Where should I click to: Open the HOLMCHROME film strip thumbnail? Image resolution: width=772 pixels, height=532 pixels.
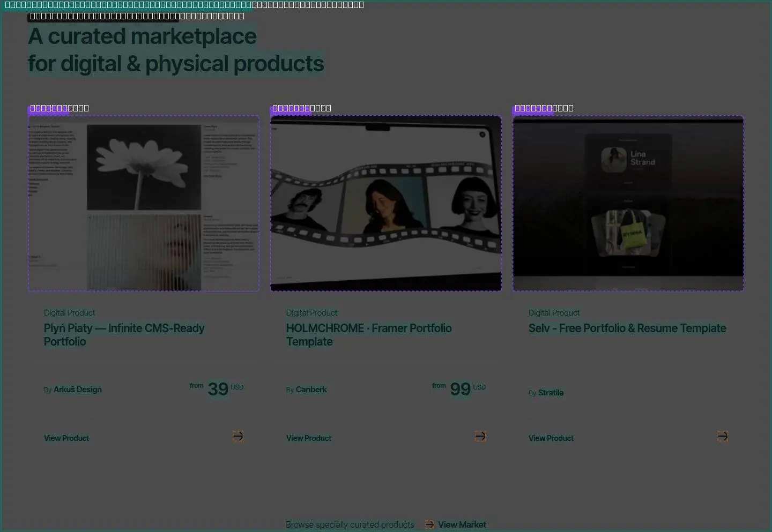[x=386, y=204]
